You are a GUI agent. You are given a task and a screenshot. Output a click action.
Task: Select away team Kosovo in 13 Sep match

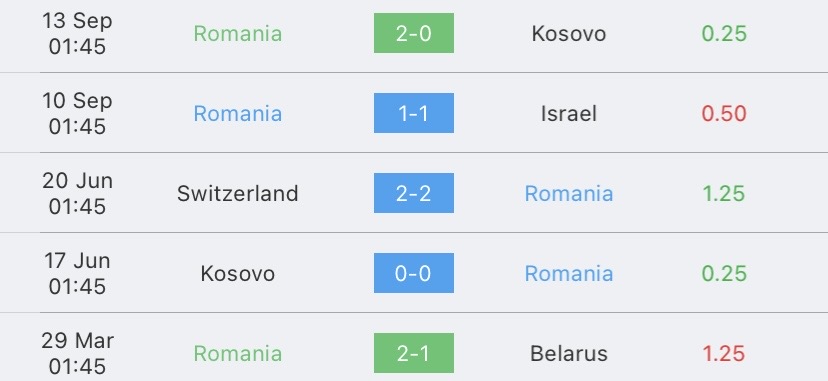click(569, 33)
